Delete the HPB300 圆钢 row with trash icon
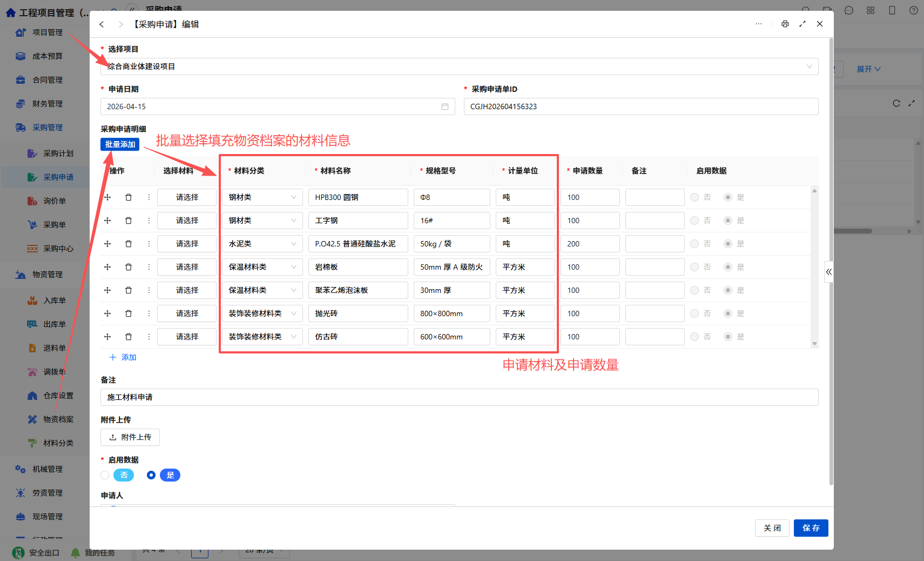The width and height of the screenshot is (924, 561). pyautogui.click(x=129, y=197)
